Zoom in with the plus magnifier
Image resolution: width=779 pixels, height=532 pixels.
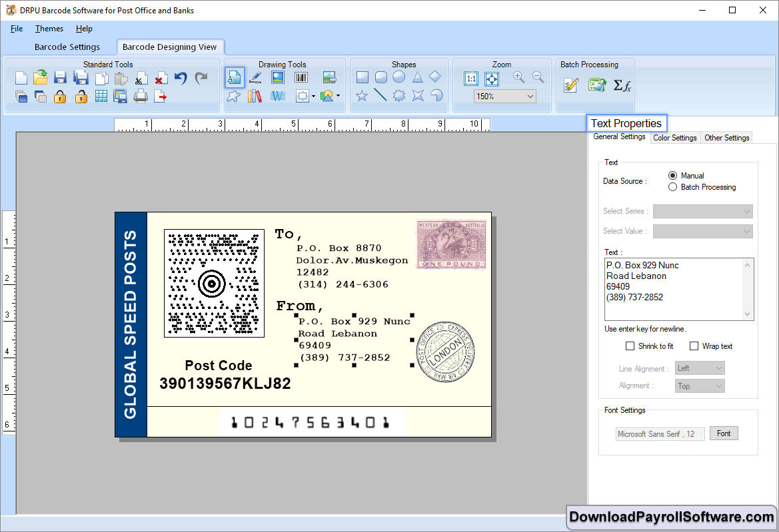click(518, 77)
